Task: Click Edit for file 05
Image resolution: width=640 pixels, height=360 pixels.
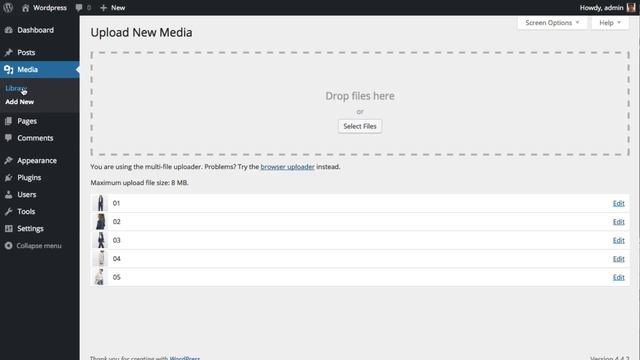Action: click(618, 277)
